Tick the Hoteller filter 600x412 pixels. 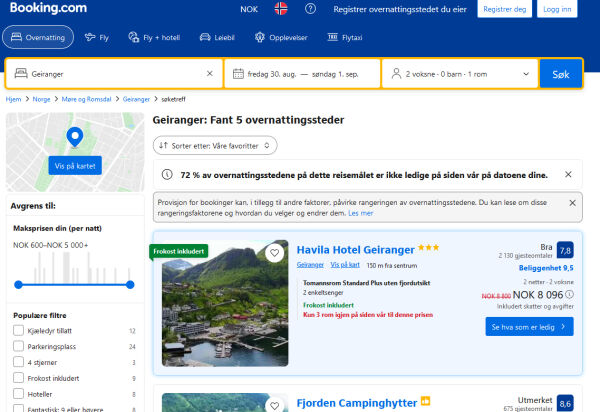(x=18, y=394)
